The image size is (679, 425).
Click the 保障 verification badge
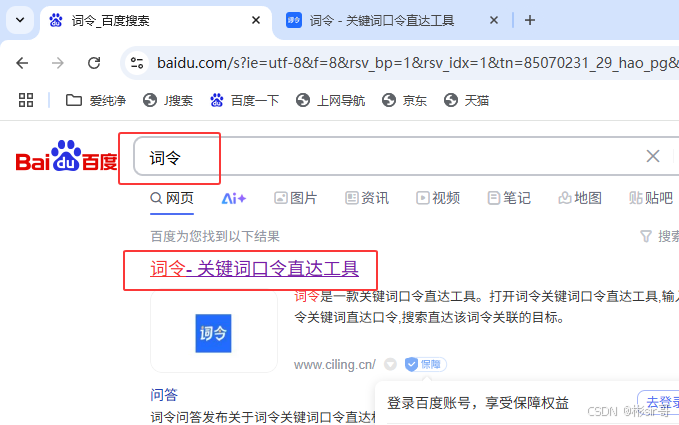click(425, 364)
